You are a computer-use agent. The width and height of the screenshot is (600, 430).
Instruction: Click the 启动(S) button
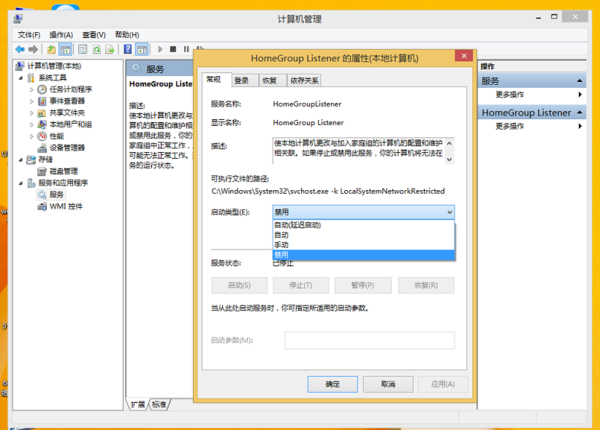click(239, 285)
